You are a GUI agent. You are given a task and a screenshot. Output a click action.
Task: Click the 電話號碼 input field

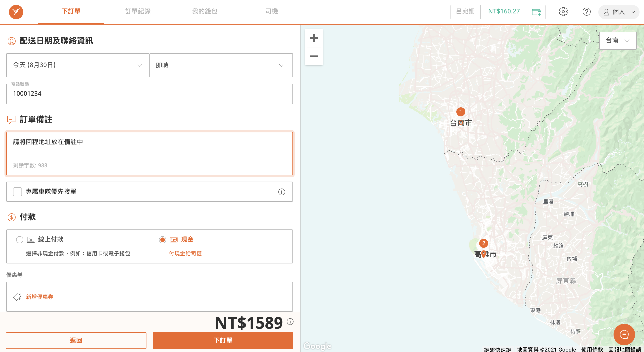point(150,94)
